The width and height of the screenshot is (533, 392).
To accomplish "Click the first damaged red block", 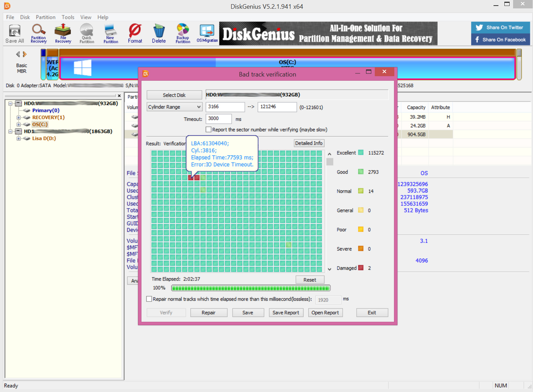I will point(191,178).
